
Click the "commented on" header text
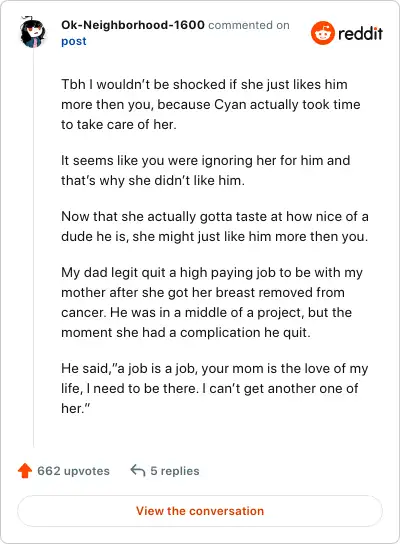249,25
